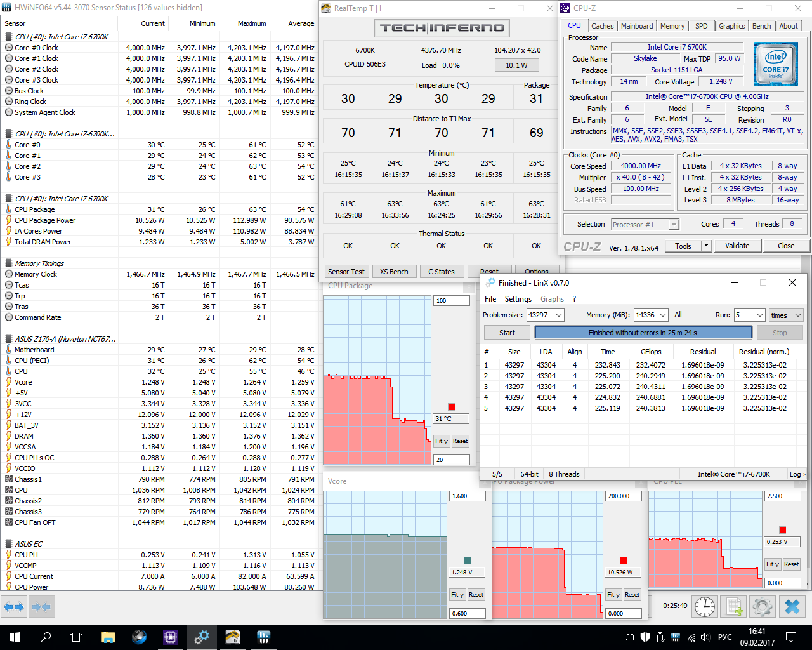The width and height of the screenshot is (812, 650).
Task: Click the Log button in LinX status bar
Action: [x=797, y=474]
